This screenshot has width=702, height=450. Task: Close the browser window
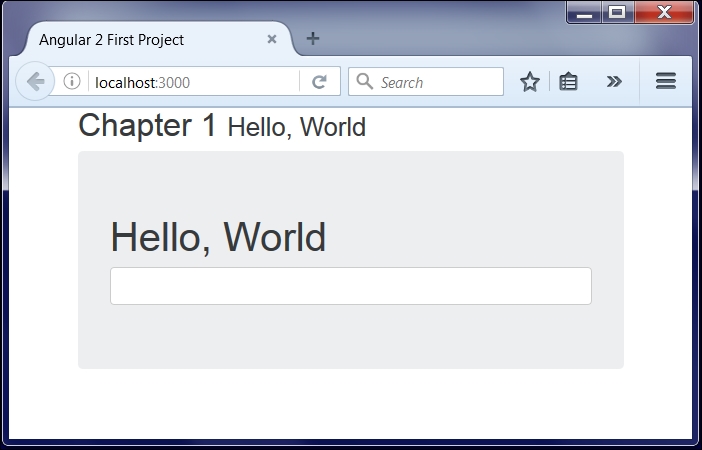click(x=664, y=12)
